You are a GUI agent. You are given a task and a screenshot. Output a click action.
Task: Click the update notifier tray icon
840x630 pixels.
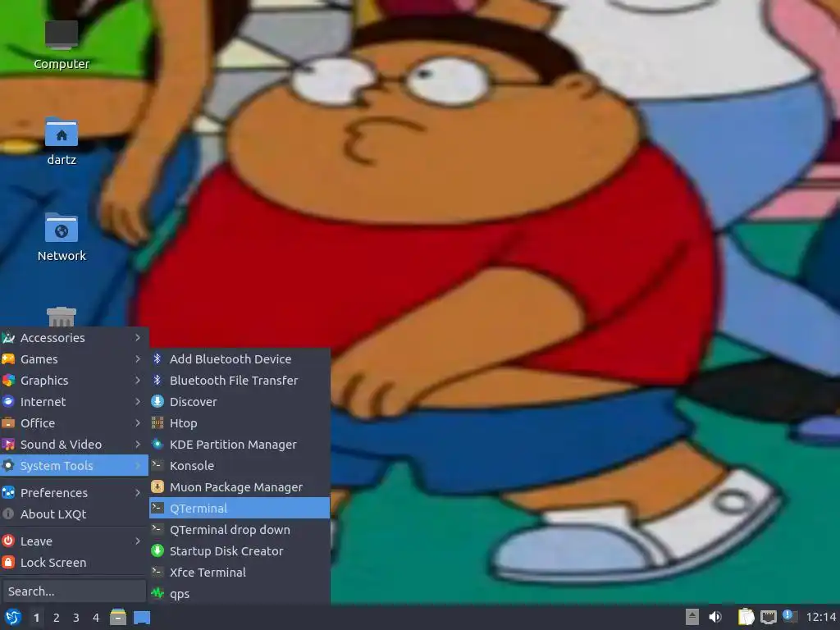tap(790, 616)
